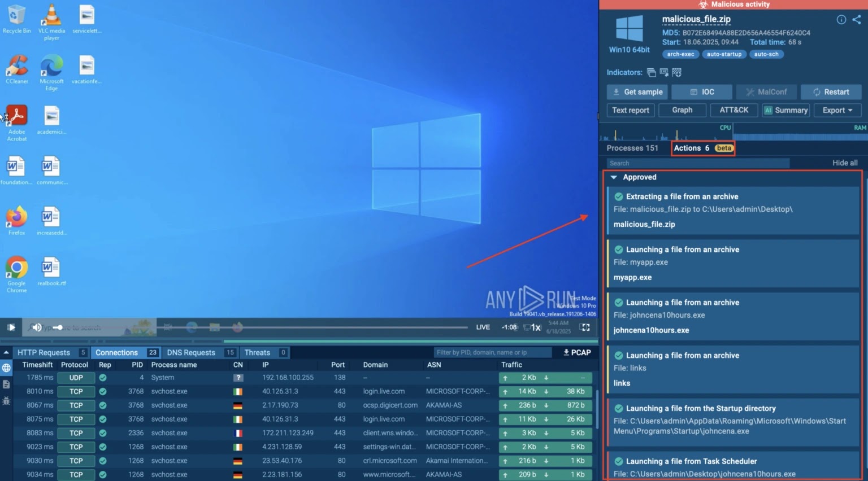Click the first Indicators windows icon
868x481 pixels.
(651, 72)
